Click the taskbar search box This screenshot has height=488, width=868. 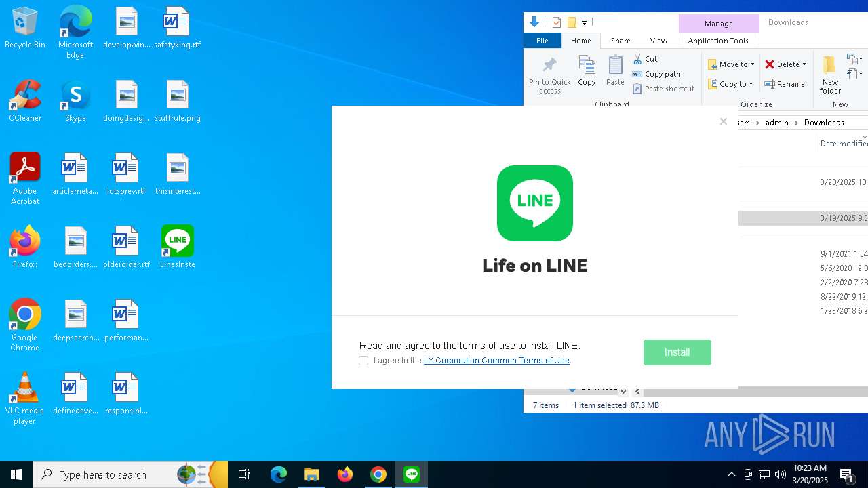coord(130,474)
